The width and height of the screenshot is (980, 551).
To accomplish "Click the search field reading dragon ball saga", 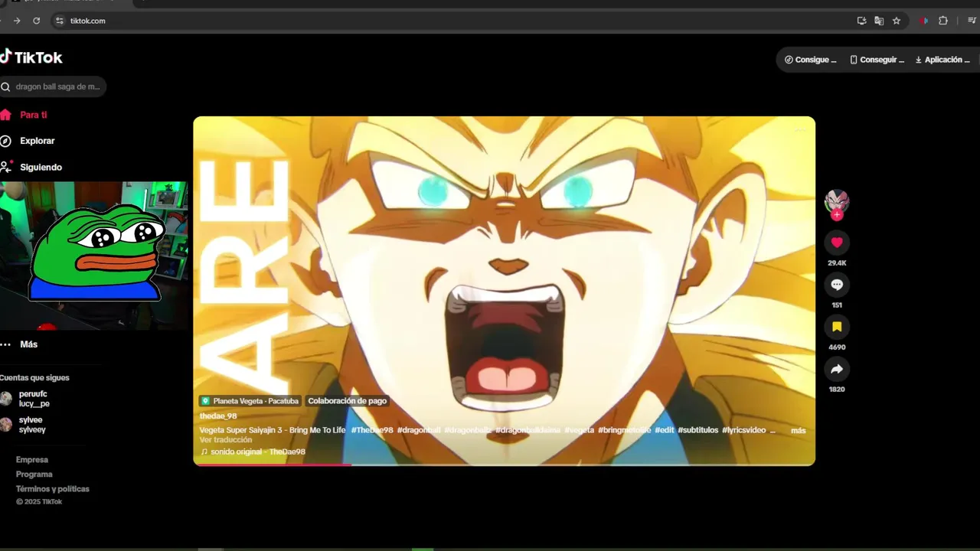I will [52, 86].
